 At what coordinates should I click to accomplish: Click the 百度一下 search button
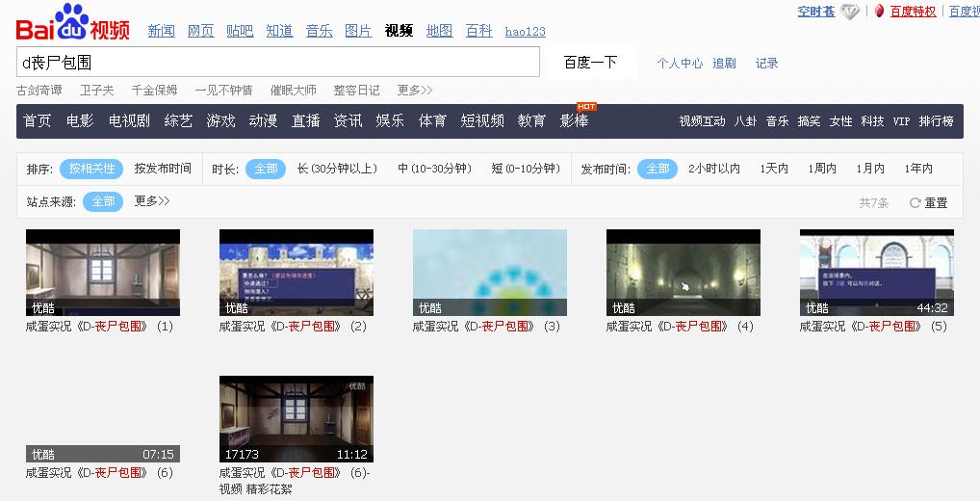pos(590,62)
